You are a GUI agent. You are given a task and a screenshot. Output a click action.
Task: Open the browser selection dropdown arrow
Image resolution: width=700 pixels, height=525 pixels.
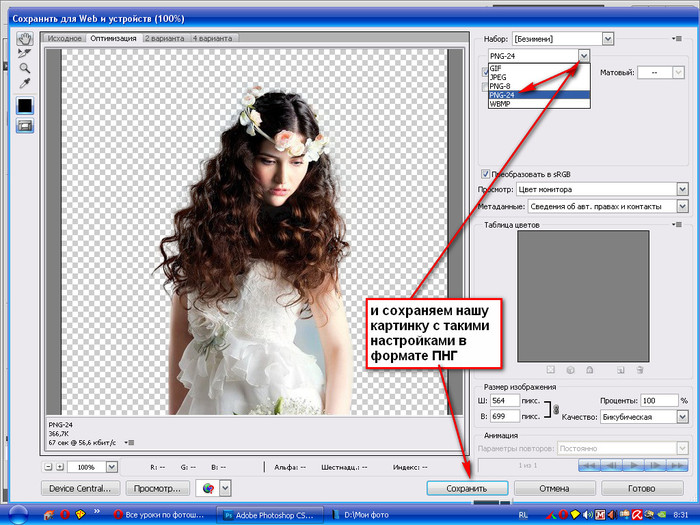coord(225,488)
